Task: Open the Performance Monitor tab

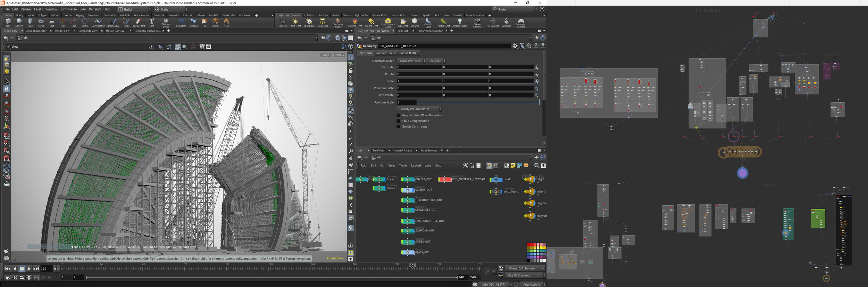Action: tap(430, 31)
